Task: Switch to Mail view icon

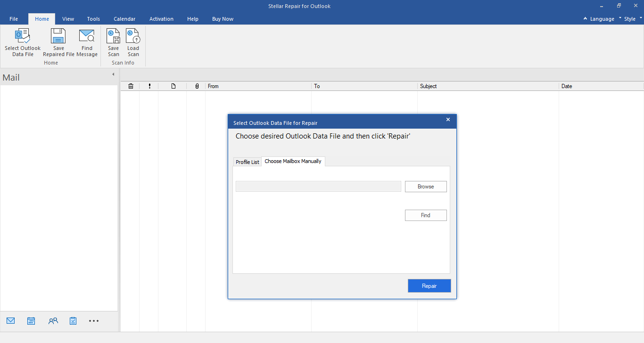Action: (x=11, y=321)
